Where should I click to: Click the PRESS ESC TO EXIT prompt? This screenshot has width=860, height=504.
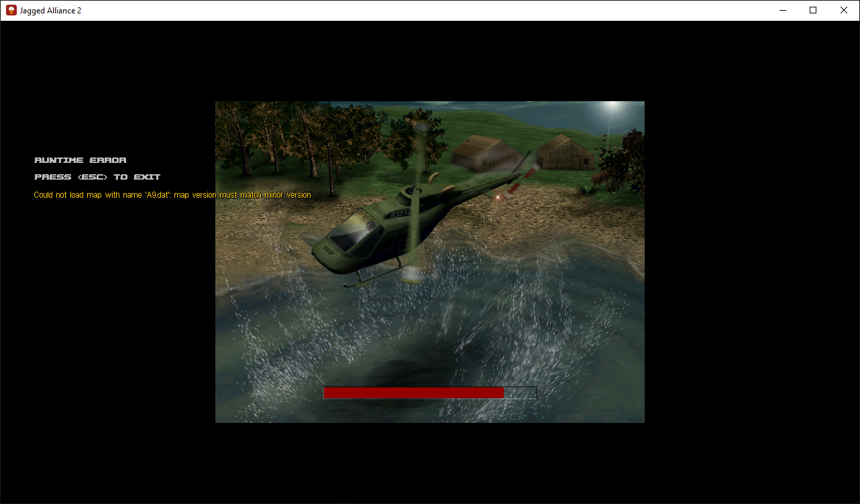pos(97,176)
